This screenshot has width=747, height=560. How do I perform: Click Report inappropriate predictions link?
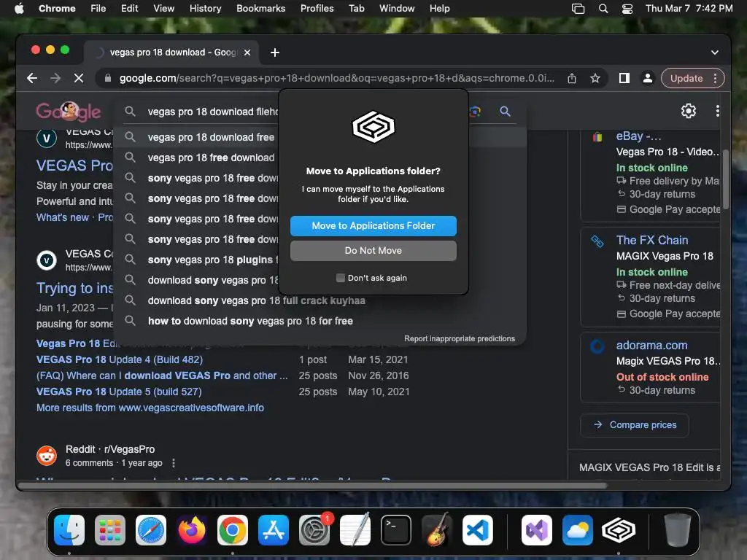(460, 338)
